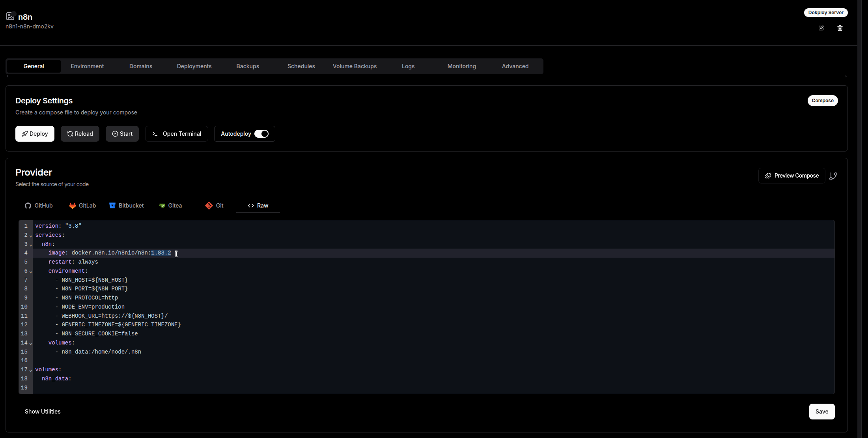Switch to the Environment tab

87,66
